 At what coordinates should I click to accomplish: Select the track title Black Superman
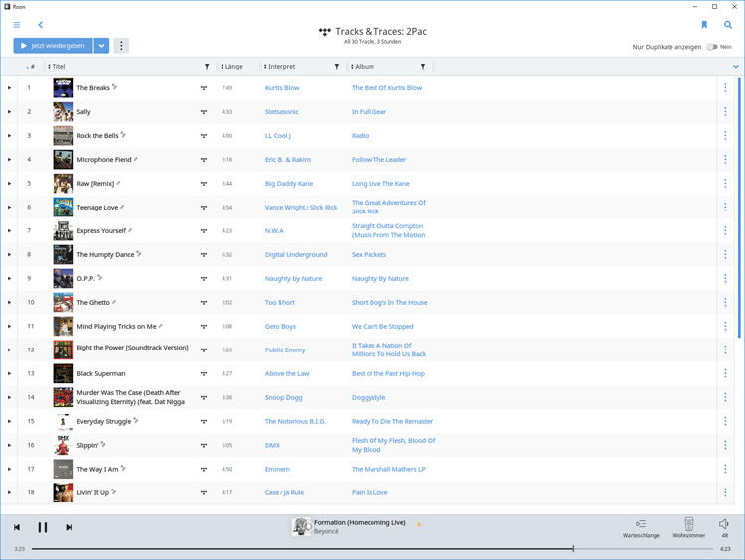point(101,373)
